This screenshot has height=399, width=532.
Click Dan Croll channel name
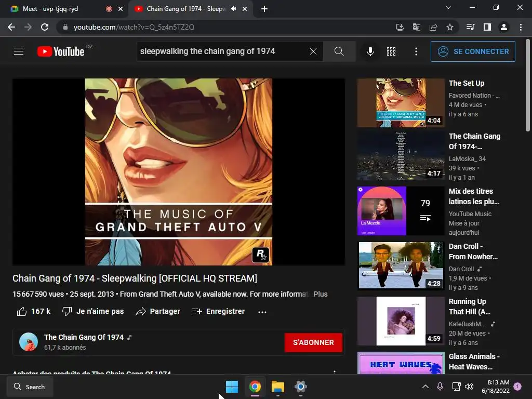(461, 269)
